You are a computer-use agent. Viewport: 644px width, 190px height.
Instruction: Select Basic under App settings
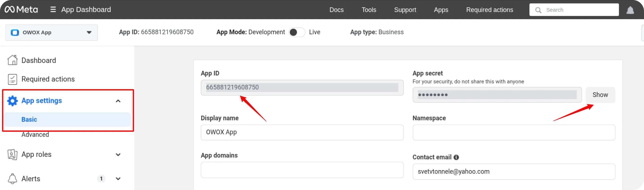(x=67, y=119)
